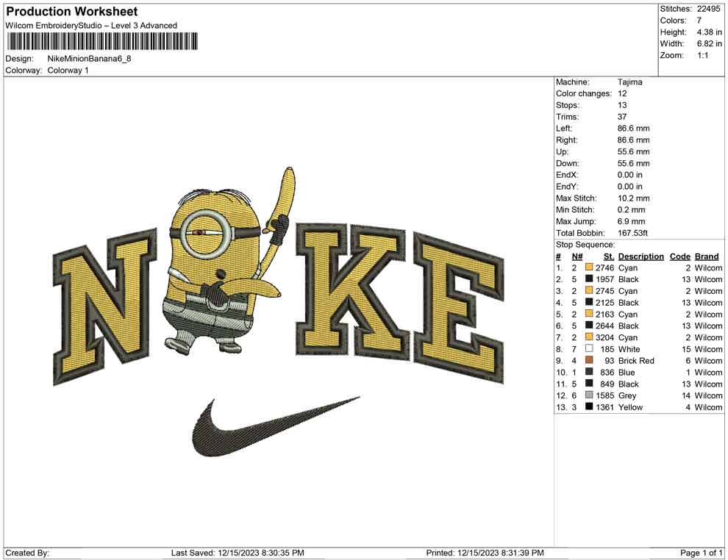
Task: Click the Grey swatch beside 1585
Action: coord(589,395)
